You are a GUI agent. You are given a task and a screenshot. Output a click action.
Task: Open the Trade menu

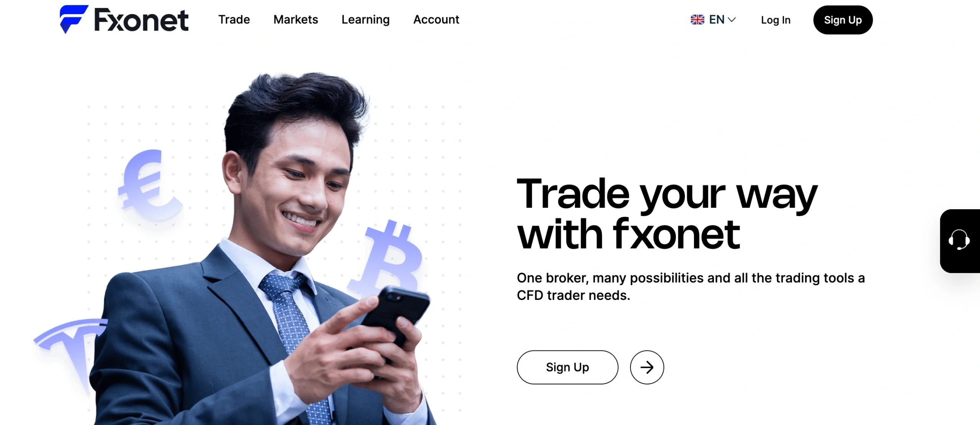[234, 20]
